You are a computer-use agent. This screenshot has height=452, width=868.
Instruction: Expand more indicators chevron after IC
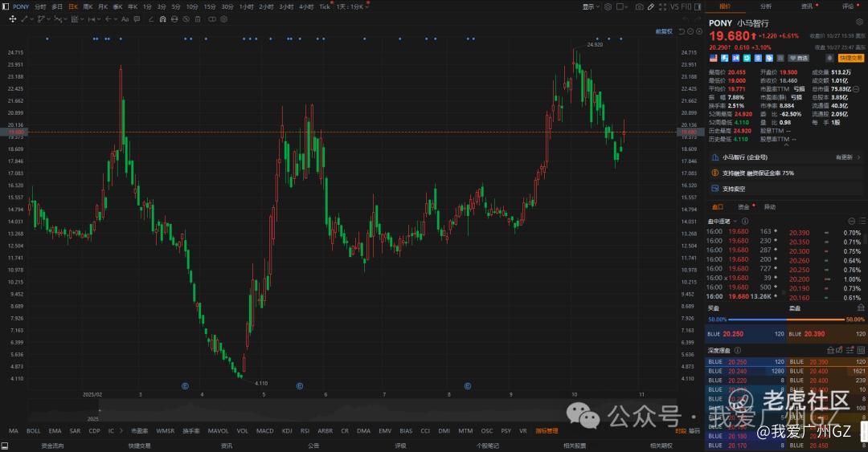click(x=121, y=431)
